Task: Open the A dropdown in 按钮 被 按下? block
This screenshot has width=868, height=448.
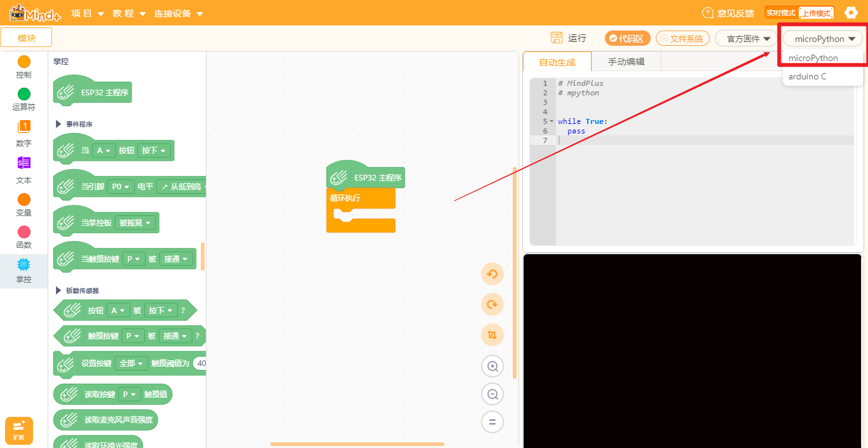Action: click(x=118, y=311)
